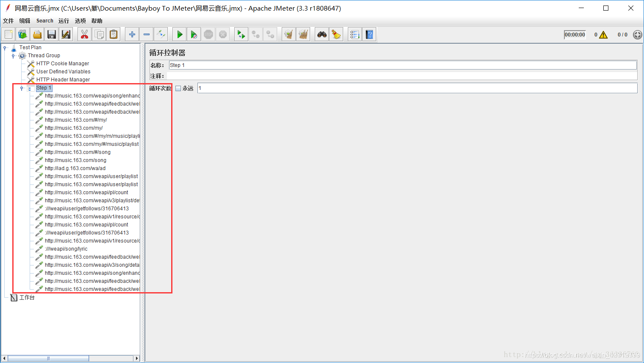The width and height of the screenshot is (644, 363).
Task: Click the Save As toolbar icon
Action: tap(66, 34)
